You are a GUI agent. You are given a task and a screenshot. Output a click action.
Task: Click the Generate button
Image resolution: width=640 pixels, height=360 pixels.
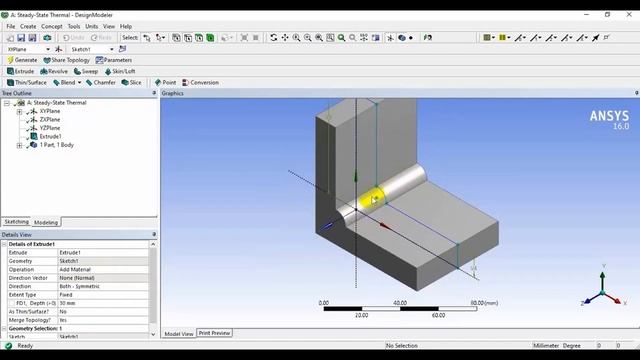point(22,60)
